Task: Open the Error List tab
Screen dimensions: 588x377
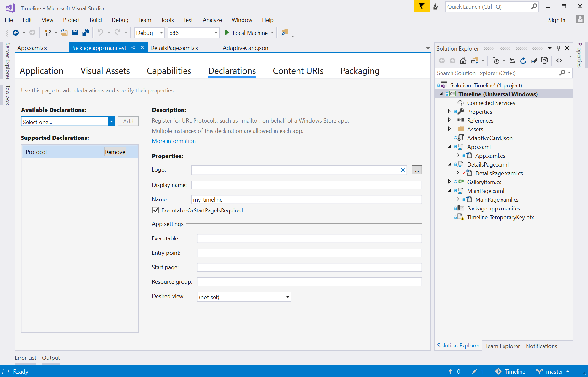Action: click(25, 358)
